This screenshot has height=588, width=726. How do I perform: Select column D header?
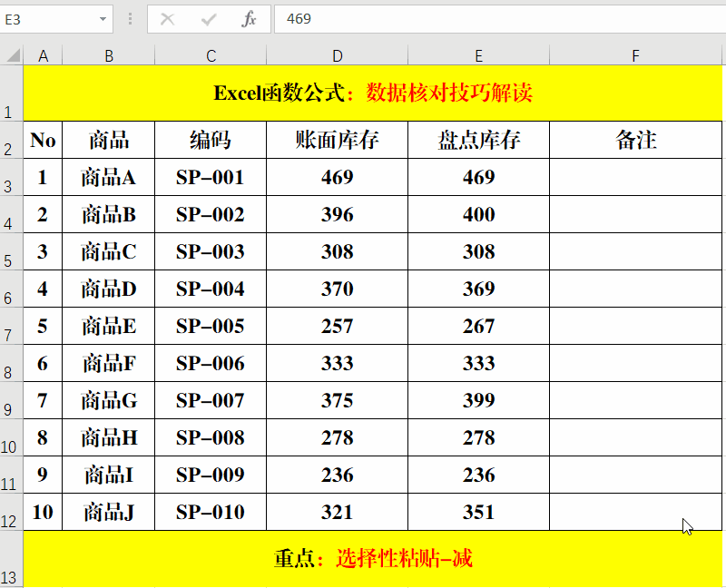point(337,55)
